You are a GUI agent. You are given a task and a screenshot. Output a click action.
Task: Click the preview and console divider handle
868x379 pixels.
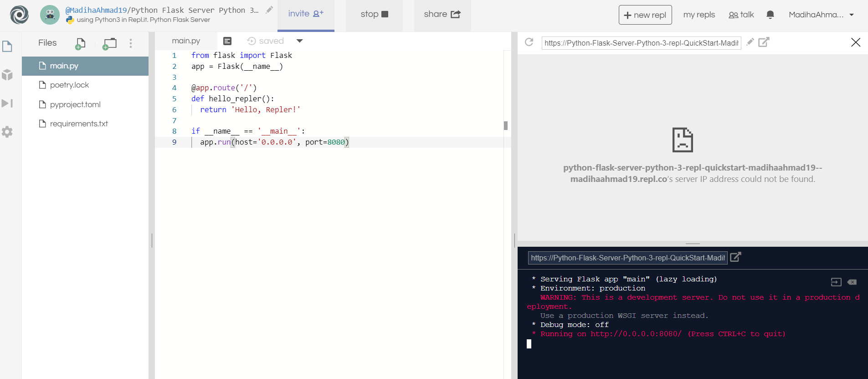click(693, 244)
